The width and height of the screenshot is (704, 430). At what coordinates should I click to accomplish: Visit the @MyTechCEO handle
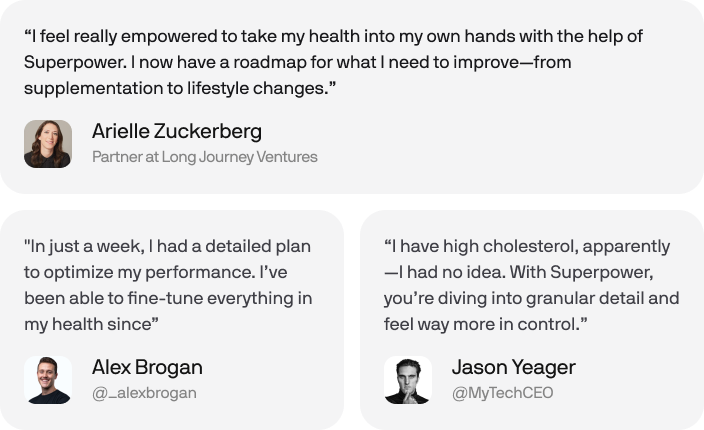[x=502, y=393]
